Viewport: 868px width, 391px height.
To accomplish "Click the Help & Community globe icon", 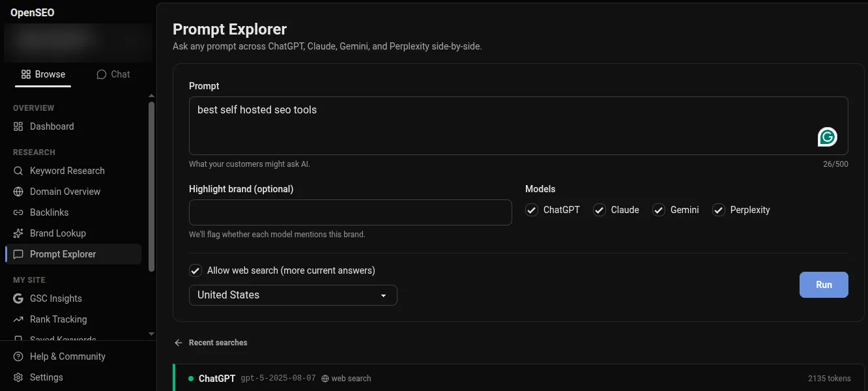I will (x=18, y=356).
